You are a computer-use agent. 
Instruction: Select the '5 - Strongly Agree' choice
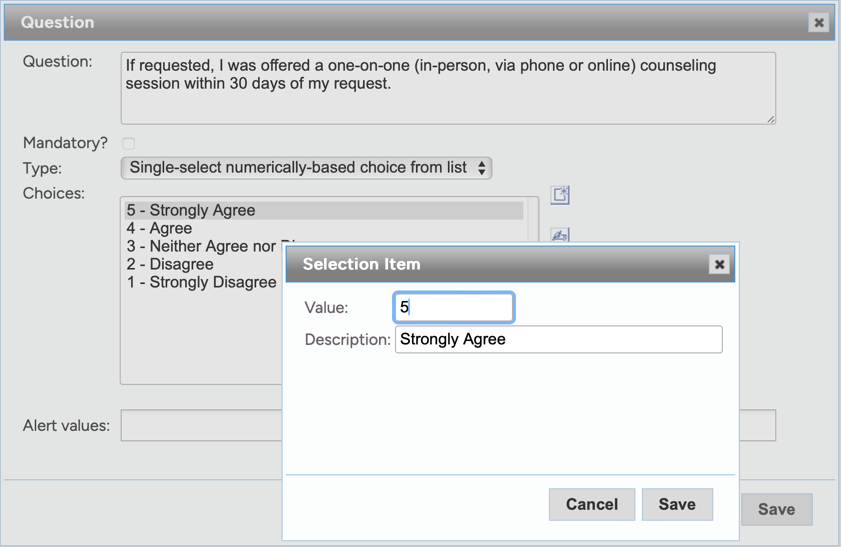click(191, 210)
